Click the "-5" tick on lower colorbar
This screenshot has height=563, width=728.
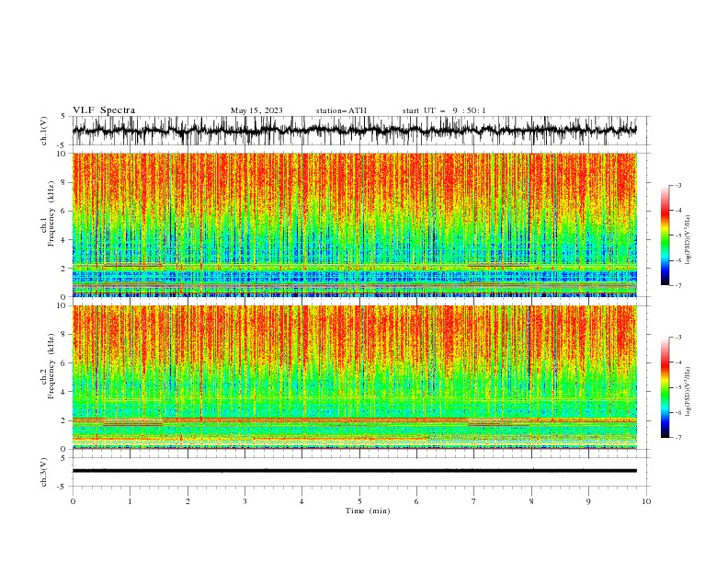click(x=678, y=387)
